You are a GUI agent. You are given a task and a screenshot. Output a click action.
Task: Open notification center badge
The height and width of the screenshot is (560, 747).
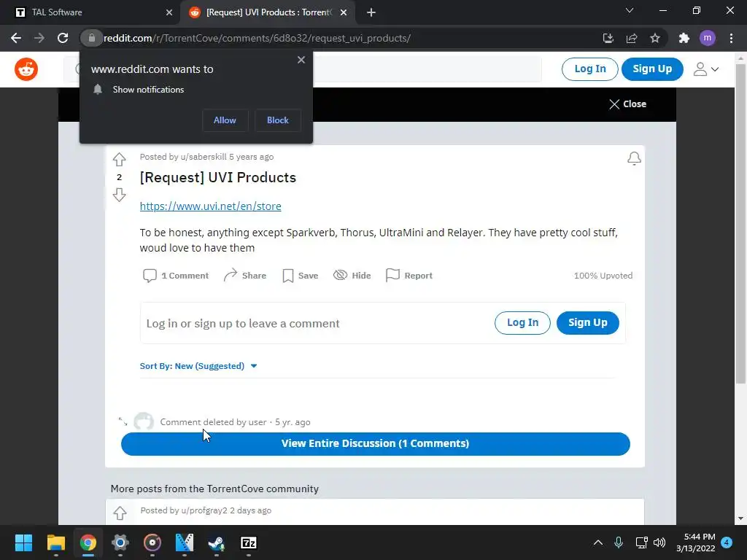(727, 542)
